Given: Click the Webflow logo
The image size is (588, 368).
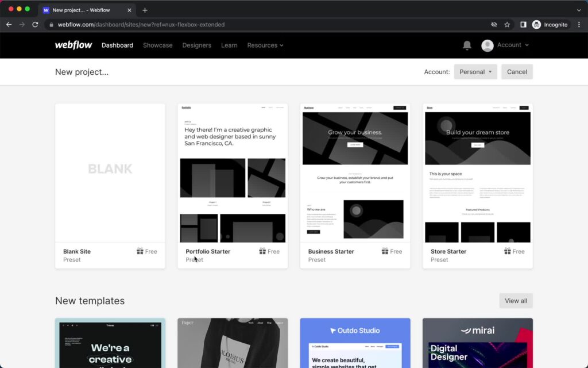Looking at the screenshot, I should (x=73, y=45).
